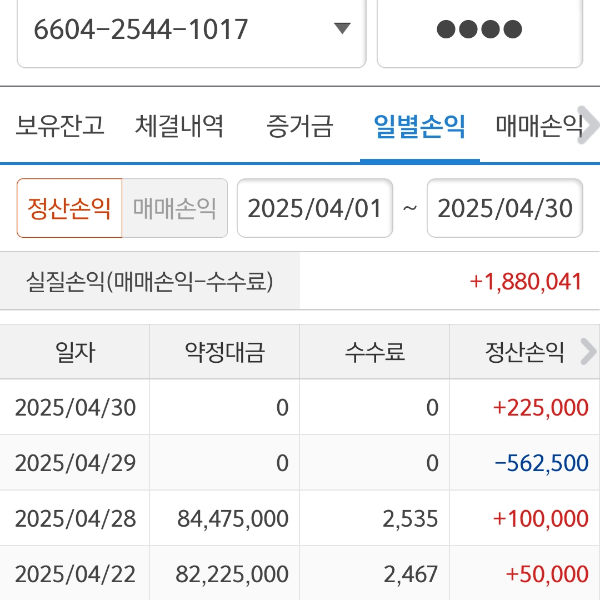Click the masked password field
This screenshot has width=600, height=600.
coord(480,29)
